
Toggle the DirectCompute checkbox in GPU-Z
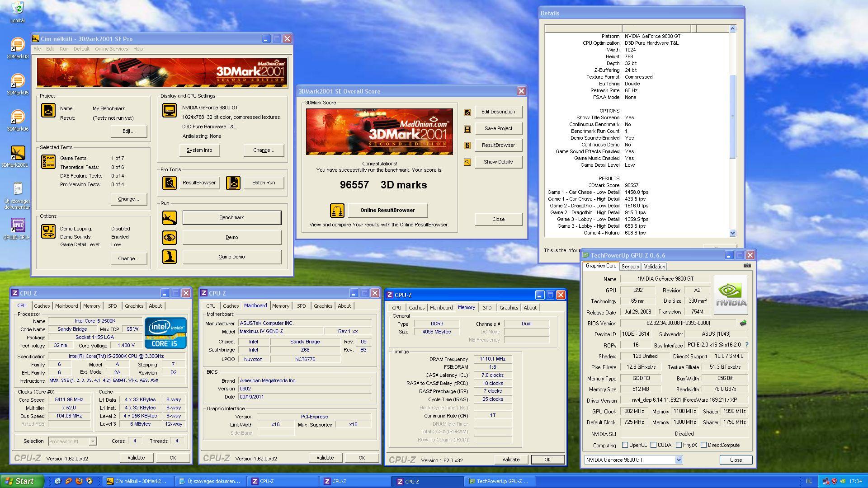703,445
